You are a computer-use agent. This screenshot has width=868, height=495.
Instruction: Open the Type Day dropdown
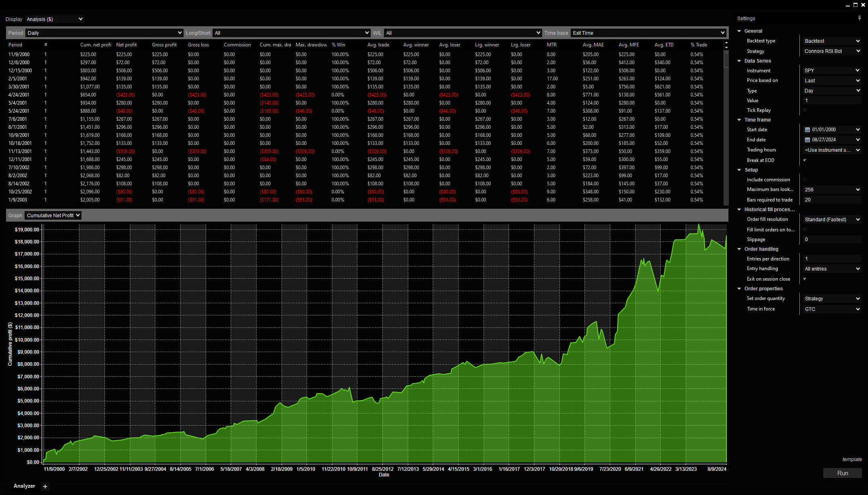click(x=832, y=90)
